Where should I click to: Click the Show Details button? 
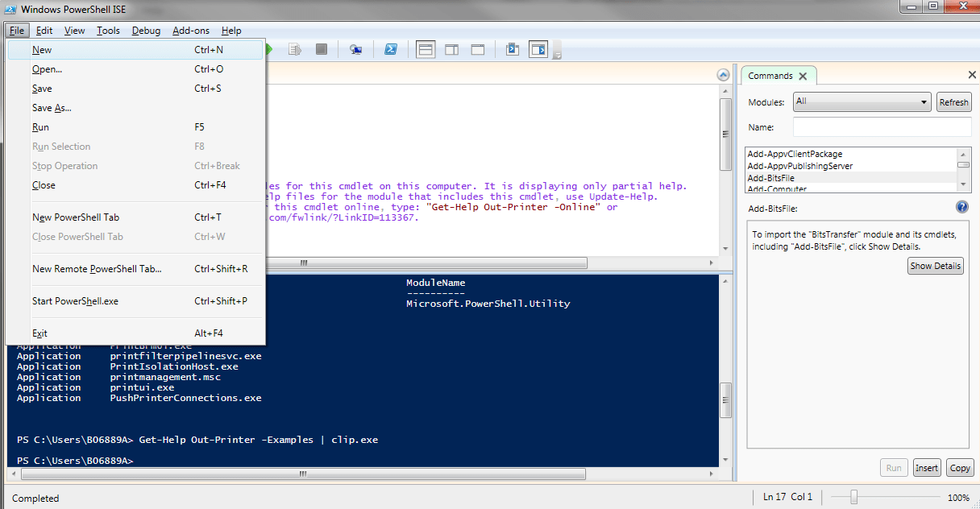[x=935, y=266]
